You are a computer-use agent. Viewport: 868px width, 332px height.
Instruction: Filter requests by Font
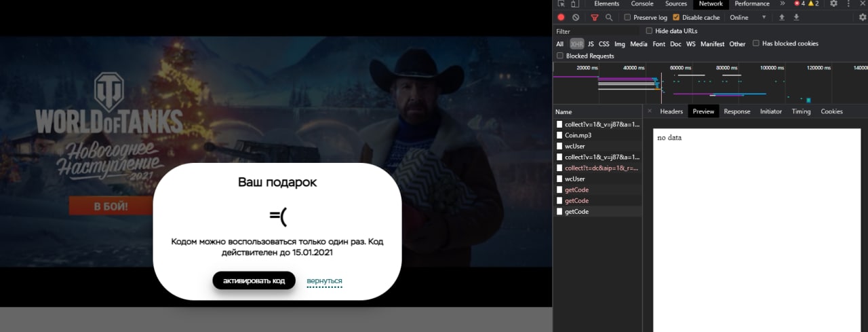point(659,44)
